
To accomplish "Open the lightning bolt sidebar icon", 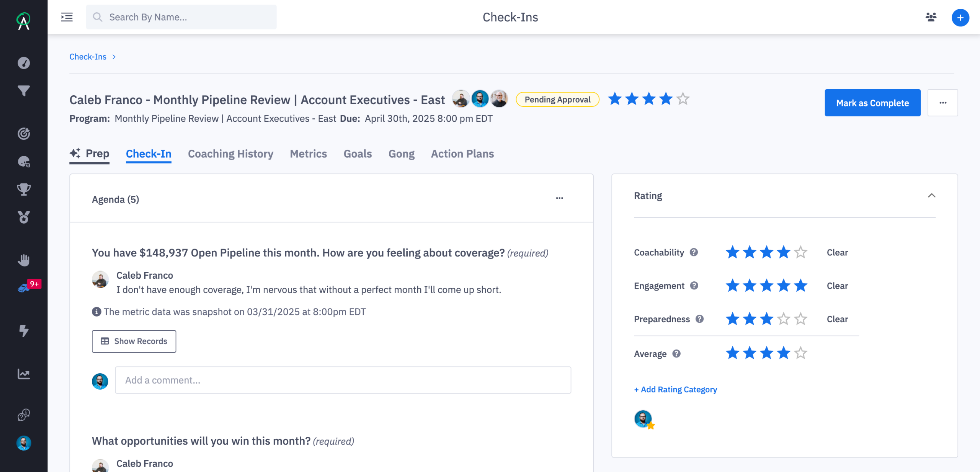I will point(24,330).
